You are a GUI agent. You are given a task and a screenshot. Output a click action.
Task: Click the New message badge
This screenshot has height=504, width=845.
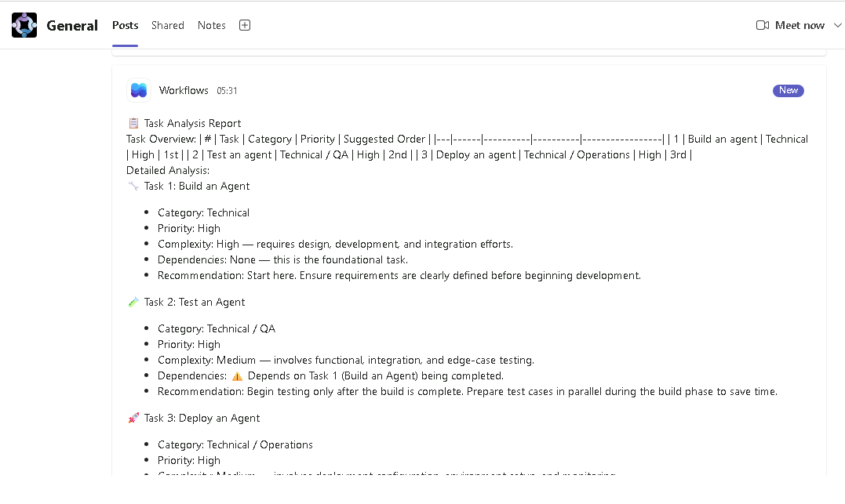point(788,90)
